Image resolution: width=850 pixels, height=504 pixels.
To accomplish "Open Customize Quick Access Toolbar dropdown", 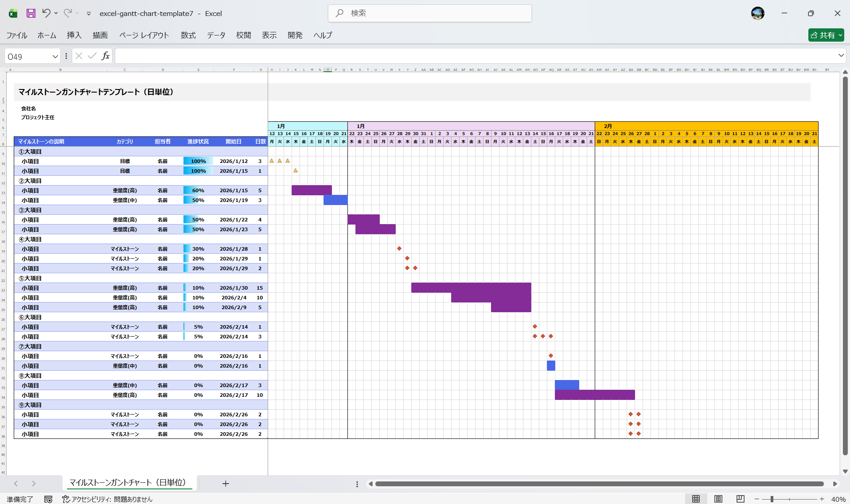I will pos(89,14).
